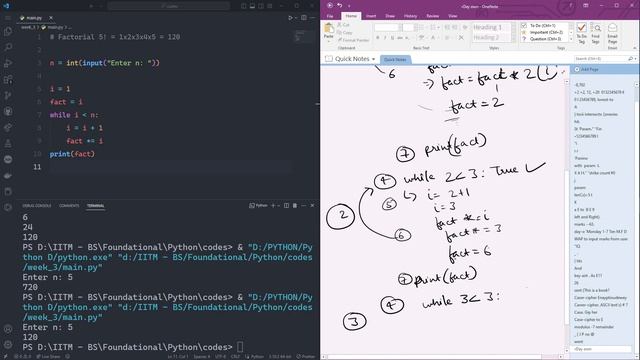640x360 pixels.
Task: Expand the tags gallery dropdown arrow
Action: [x=571, y=39]
